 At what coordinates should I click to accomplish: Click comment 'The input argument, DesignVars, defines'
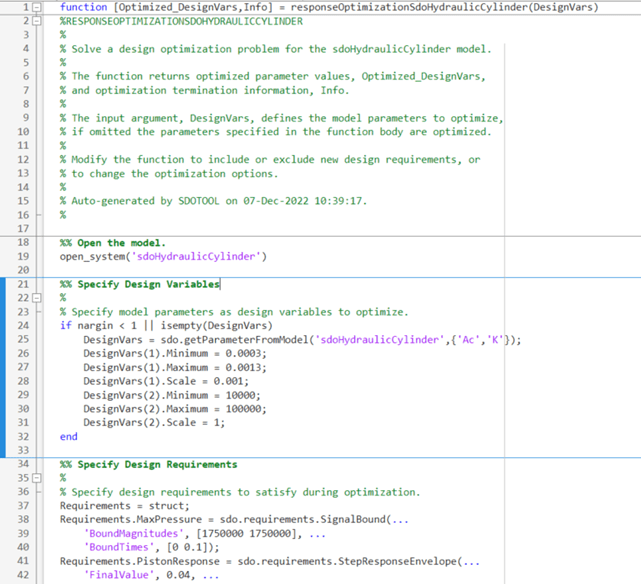[x=282, y=118]
